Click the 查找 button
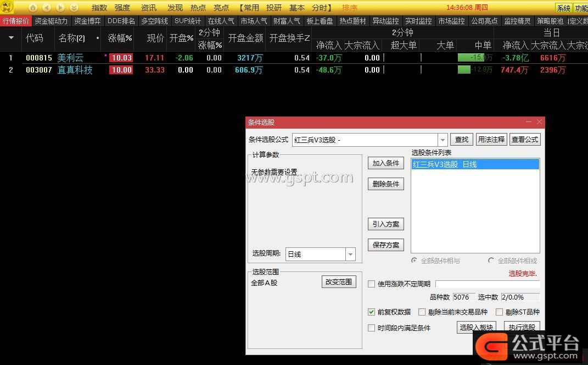588x365 pixels. click(x=462, y=140)
